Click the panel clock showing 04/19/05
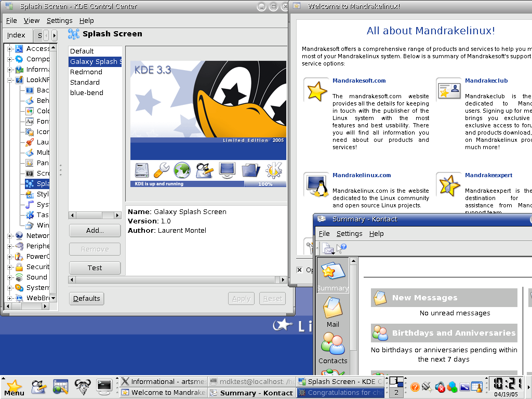This screenshot has width=532, height=399. coord(506,387)
